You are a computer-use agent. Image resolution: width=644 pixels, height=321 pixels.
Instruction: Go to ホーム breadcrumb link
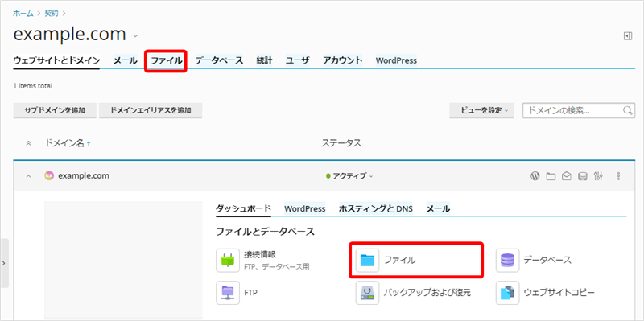pyautogui.click(x=23, y=13)
